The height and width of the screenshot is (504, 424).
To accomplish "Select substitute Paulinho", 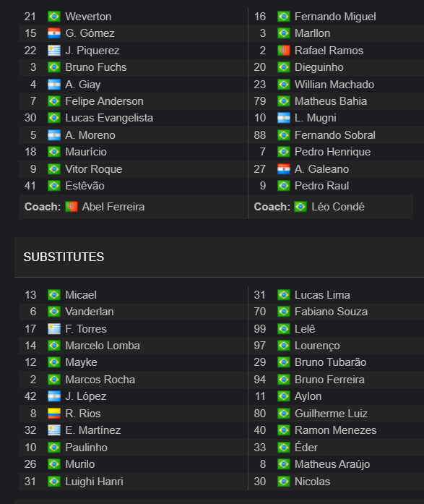I will coord(87,448).
